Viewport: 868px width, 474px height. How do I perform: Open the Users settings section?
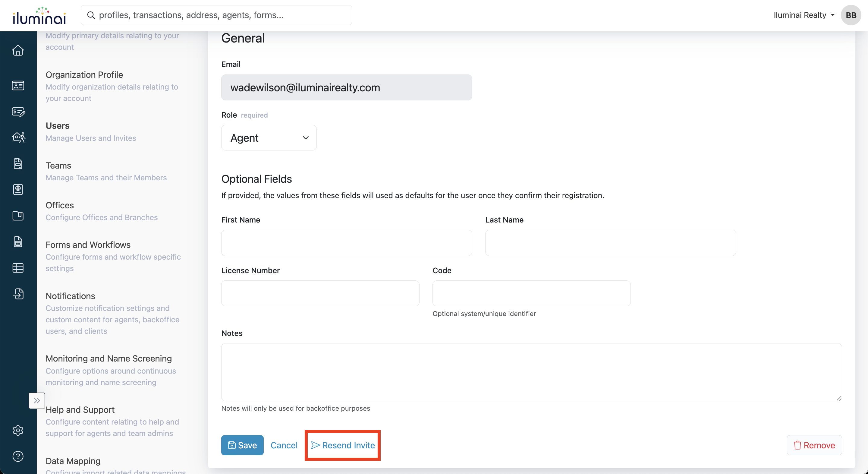pos(58,126)
